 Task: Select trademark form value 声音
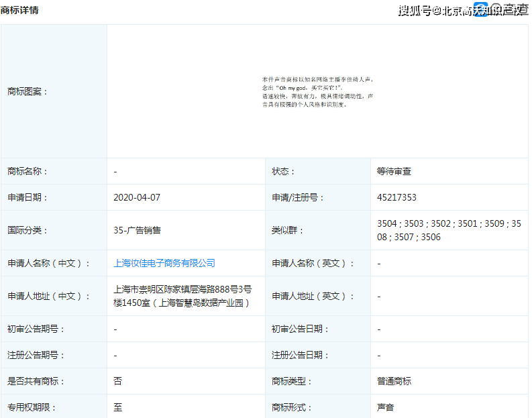pos(385,407)
